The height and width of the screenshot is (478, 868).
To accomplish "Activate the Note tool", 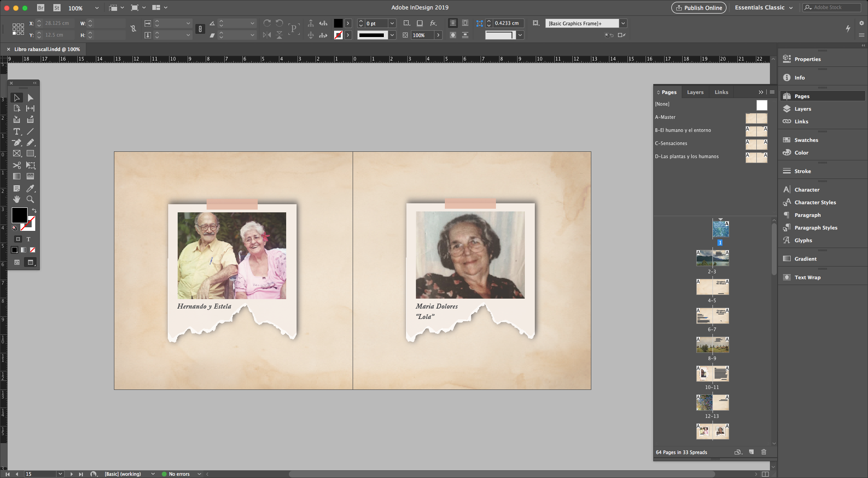I will 17,188.
